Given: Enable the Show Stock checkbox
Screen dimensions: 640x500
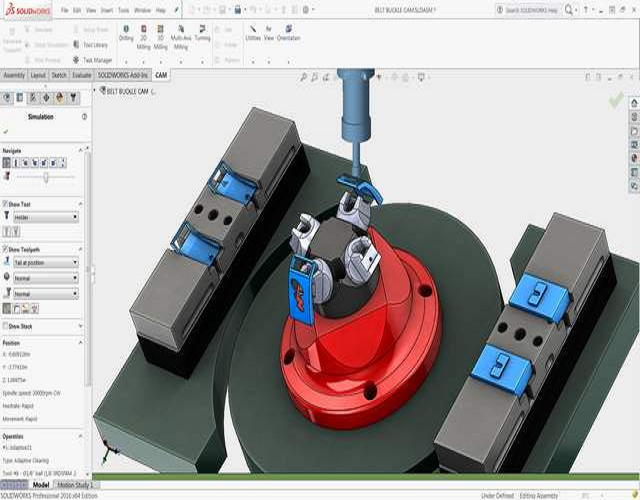Looking at the screenshot, I should click(5, 325).
